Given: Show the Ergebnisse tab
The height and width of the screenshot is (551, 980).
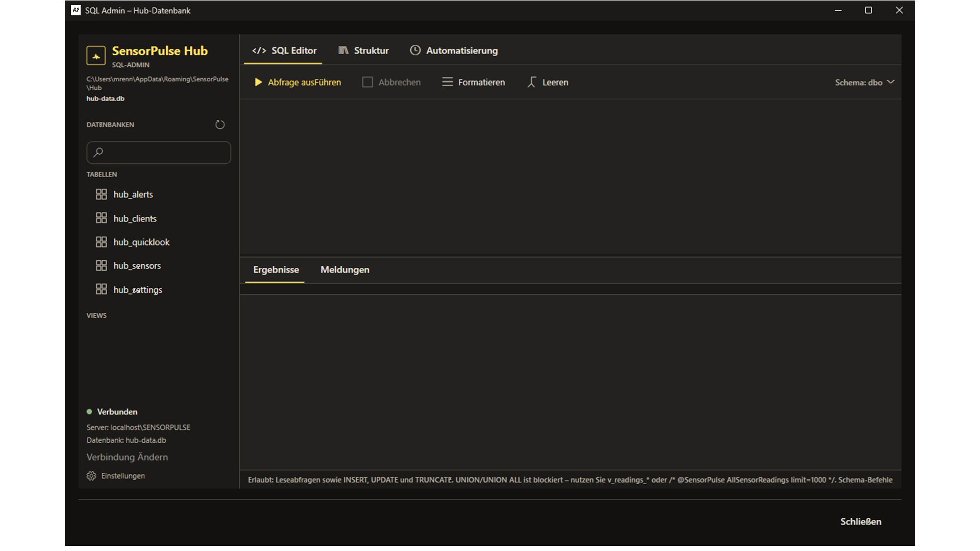Looking at the screenshot, I should coord(276,269).
